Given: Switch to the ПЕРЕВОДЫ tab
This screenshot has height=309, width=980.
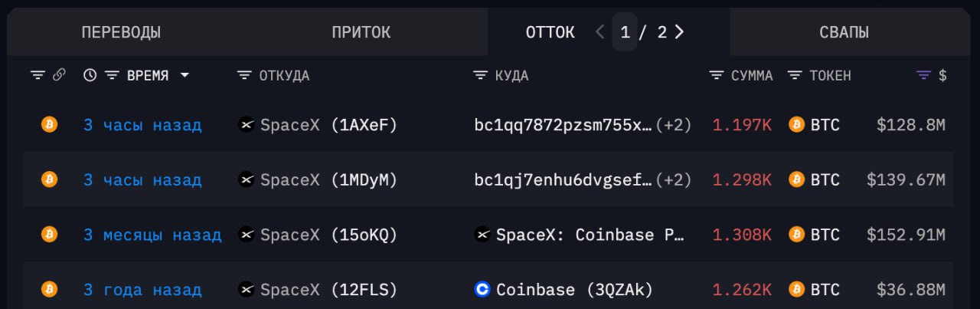Looking at the screenshot, I should [121, 32].
